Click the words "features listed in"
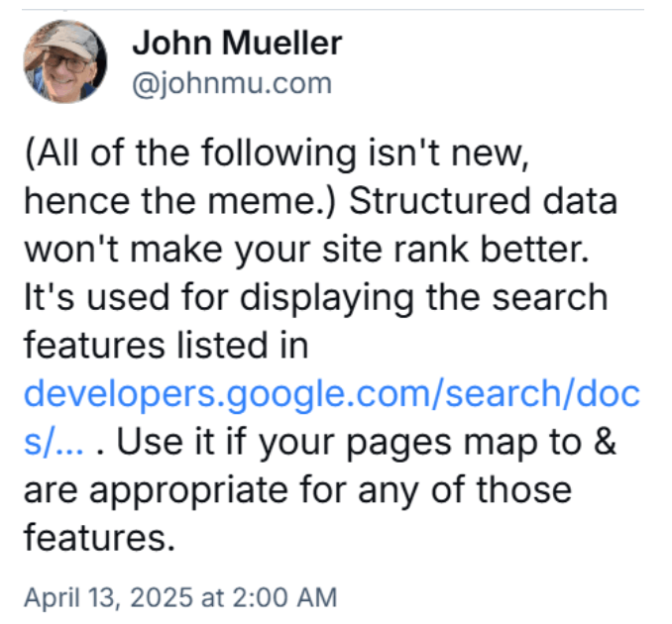The image size is (672, 624). [167, 346]
